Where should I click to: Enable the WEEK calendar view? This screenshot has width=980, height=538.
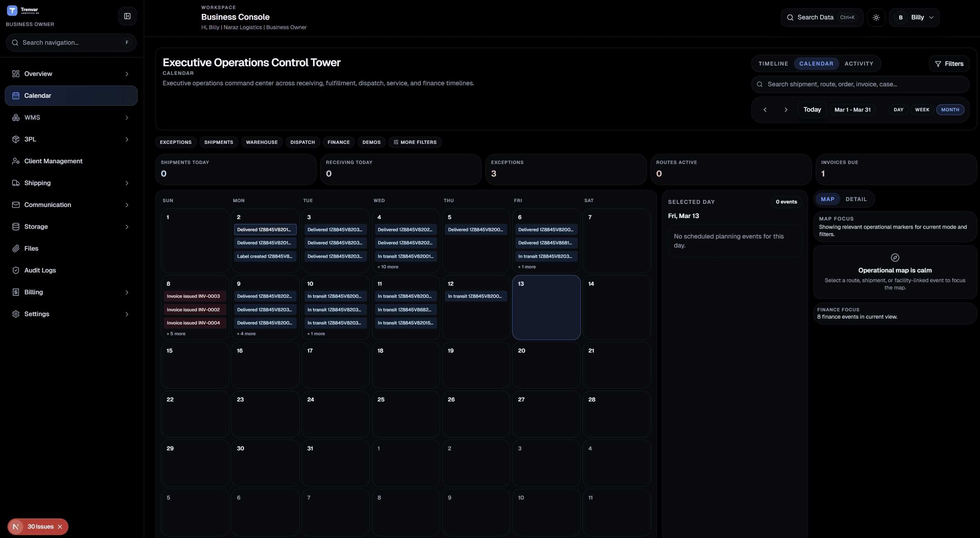coord(922,110)
